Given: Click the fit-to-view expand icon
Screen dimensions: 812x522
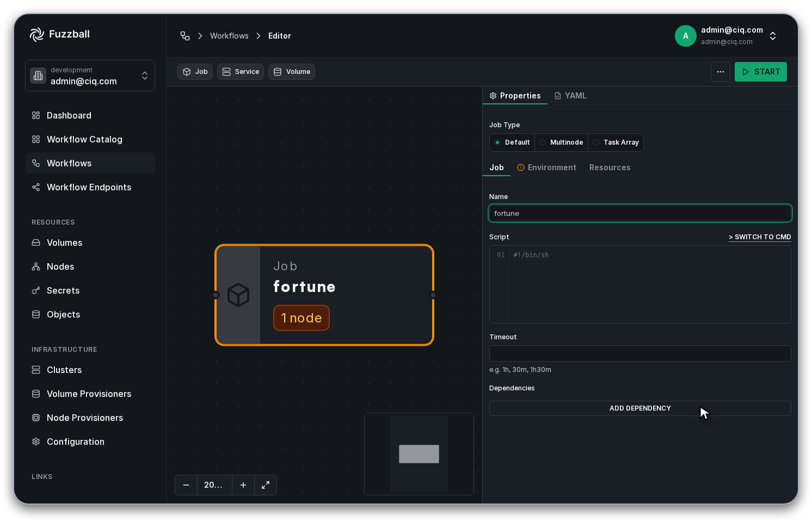Looking at the screenshot, I should pos(266,485).
